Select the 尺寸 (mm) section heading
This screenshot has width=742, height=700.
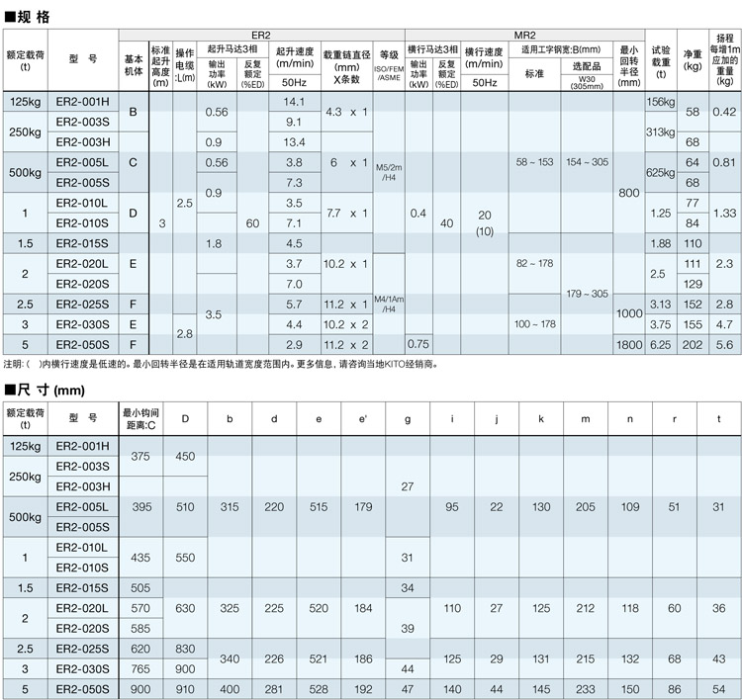pos(45,391)
